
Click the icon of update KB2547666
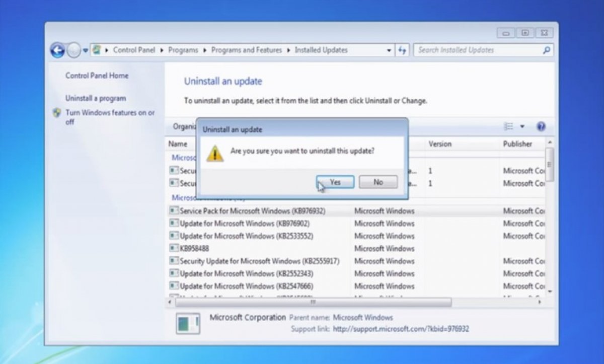point(174,286)
